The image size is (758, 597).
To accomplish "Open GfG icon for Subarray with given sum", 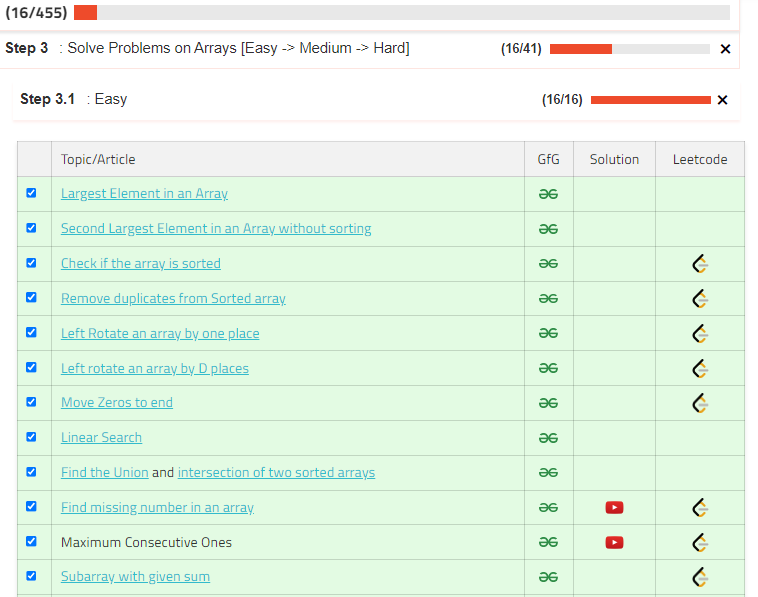I will 548,577.
